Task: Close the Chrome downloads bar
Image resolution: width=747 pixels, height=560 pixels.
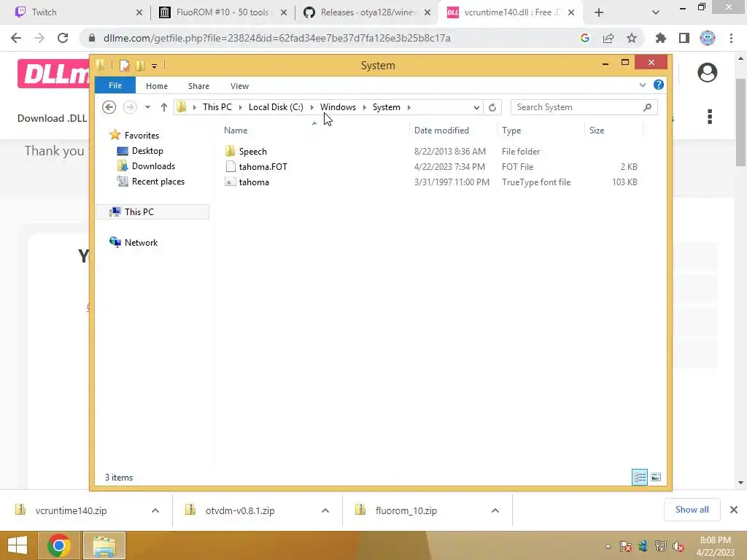Action: coord(734,510)
